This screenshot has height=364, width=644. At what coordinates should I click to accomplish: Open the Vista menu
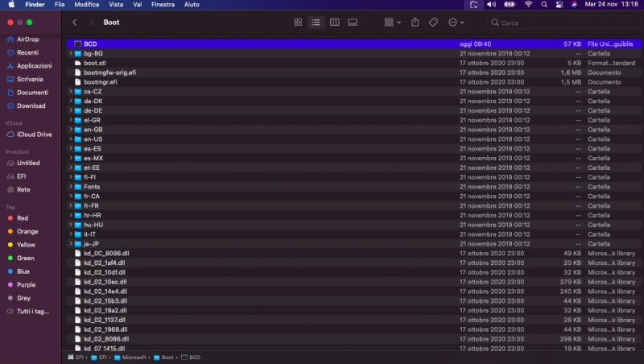[x=116, y=5]
